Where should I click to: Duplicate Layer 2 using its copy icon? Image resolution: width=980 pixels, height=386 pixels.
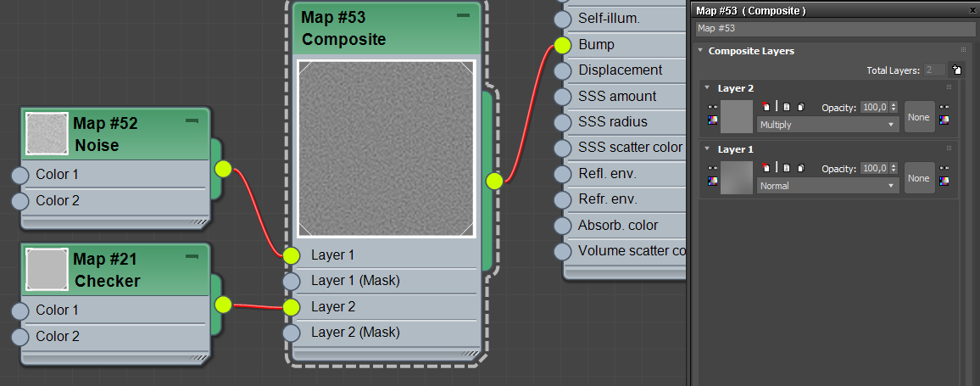point(800,108)
